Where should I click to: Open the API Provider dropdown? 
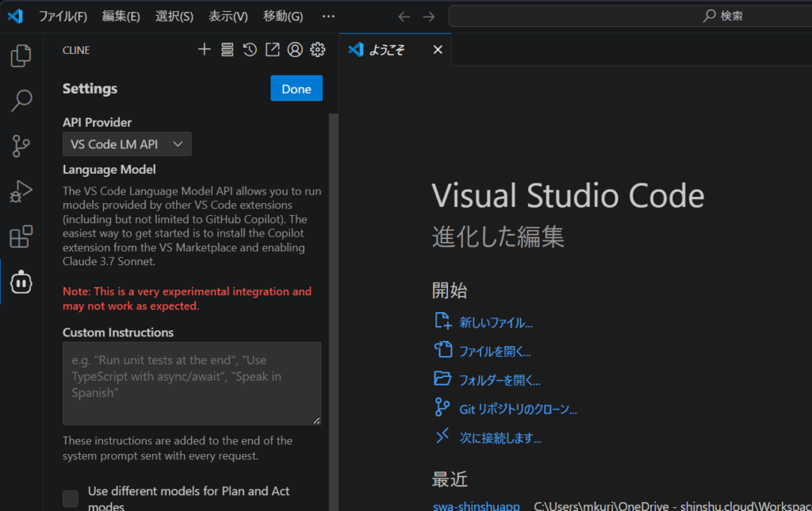[x=127, y=144]
